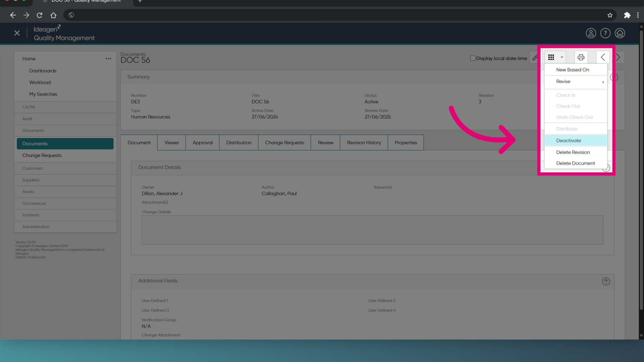The width and height of the screenshot is (644, 362).
Task: Switch to the Document tab
Action: pyautogui.click(x=139, y=143)
